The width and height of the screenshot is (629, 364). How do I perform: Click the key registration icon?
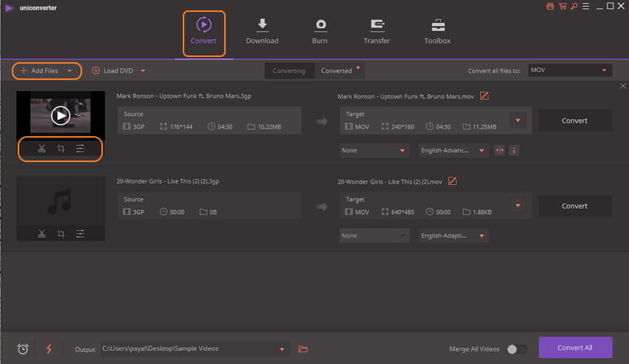pyautogui.click(x=574, y=6)
